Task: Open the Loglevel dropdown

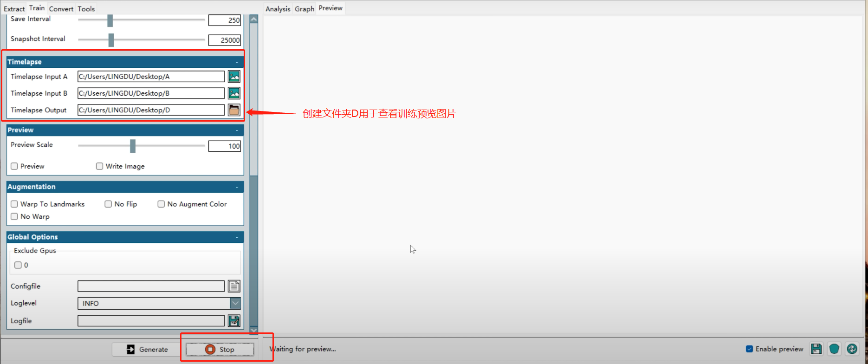Action: coord(235,303)
